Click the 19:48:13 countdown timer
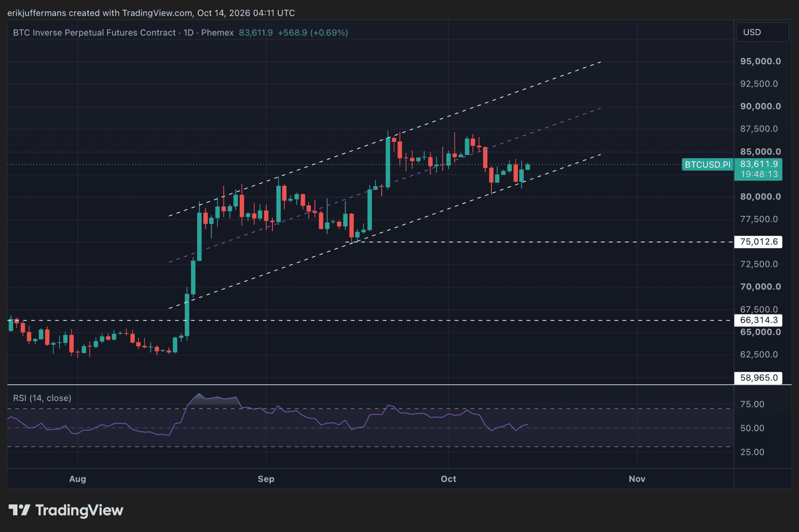 [x=758, y=174]
